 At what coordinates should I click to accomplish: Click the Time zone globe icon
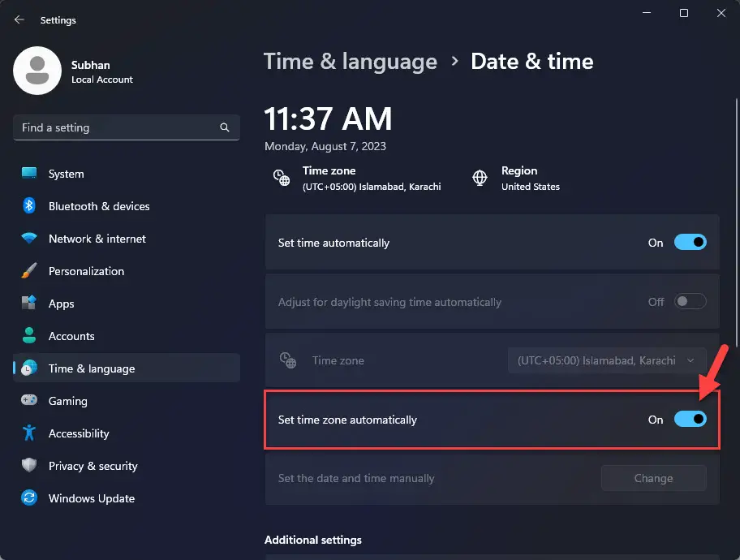tap(282, 178)
